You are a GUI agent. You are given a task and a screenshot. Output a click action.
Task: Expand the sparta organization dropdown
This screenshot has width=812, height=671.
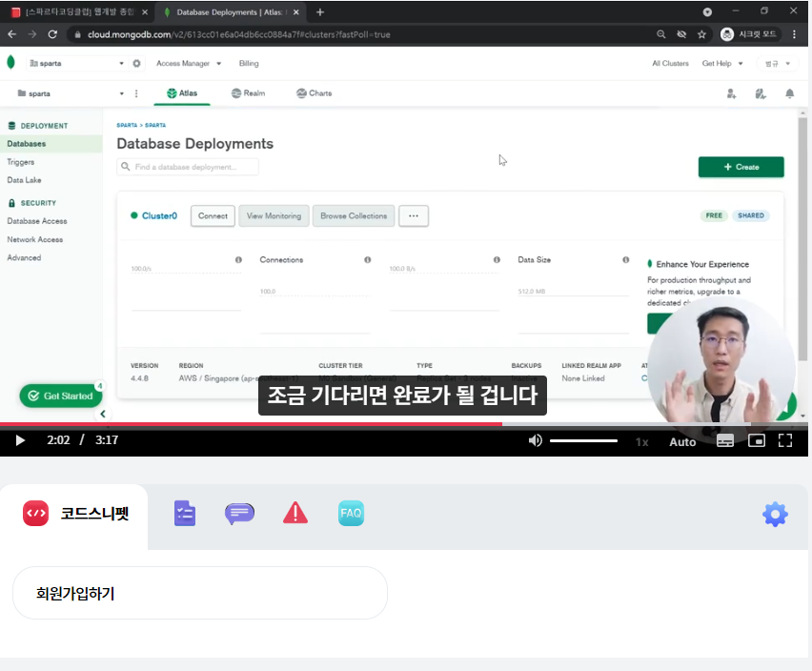pos(76,63)
